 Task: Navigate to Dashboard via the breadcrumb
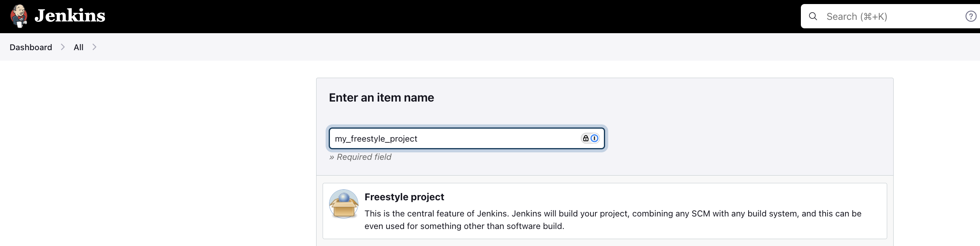click(x=30, y=47)
